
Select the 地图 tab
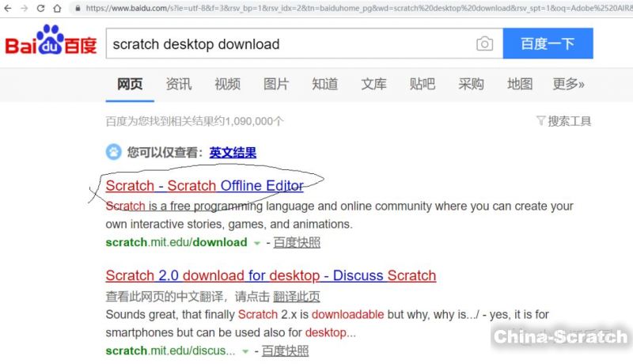[x=520, y=84]
